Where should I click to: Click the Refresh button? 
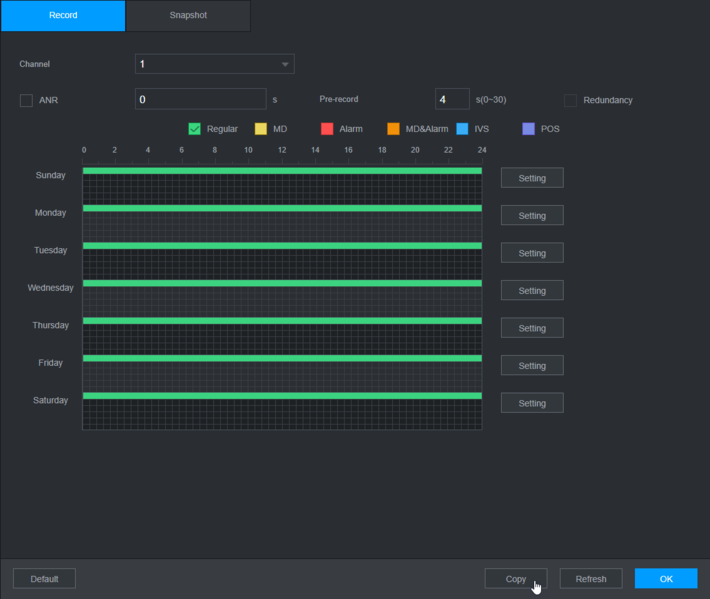[x=591, y=579]
